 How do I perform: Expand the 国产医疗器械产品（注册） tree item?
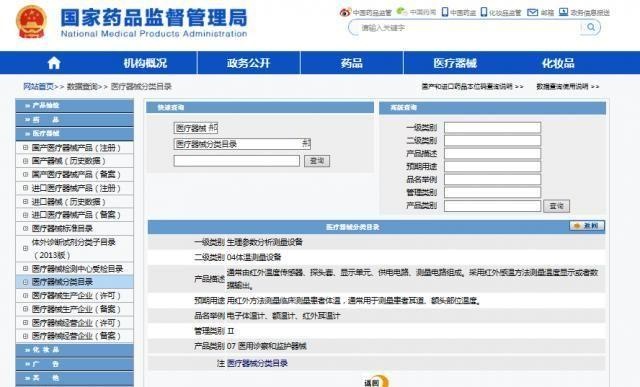coord(25,147)
